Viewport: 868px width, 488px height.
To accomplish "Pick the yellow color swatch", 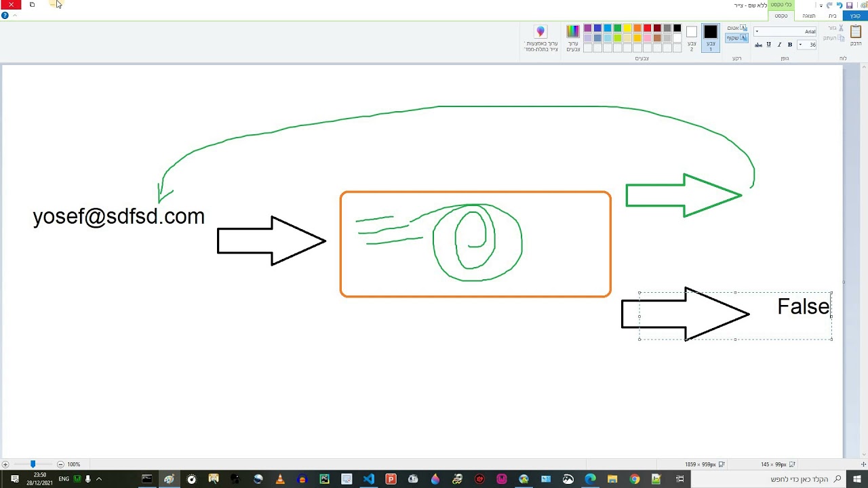I will tap(627, 28).
